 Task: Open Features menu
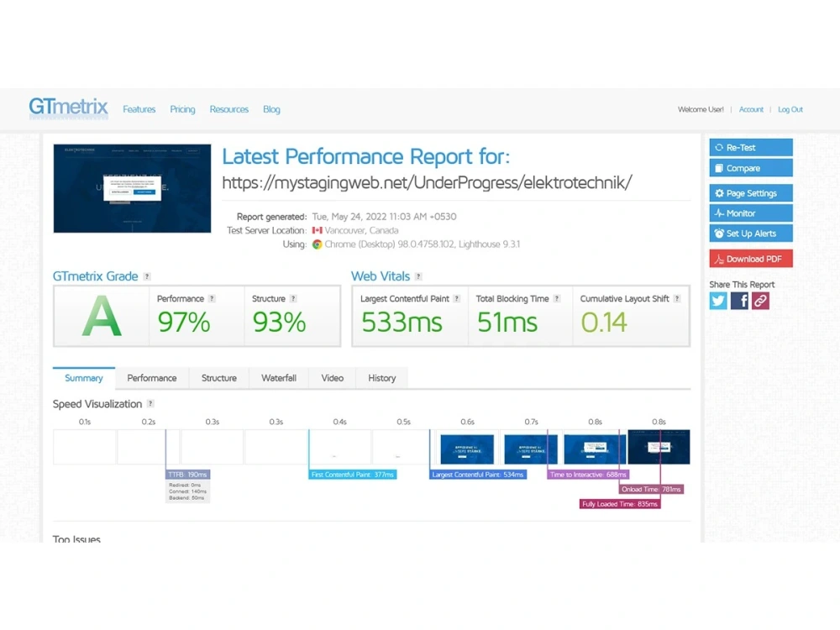139,109
